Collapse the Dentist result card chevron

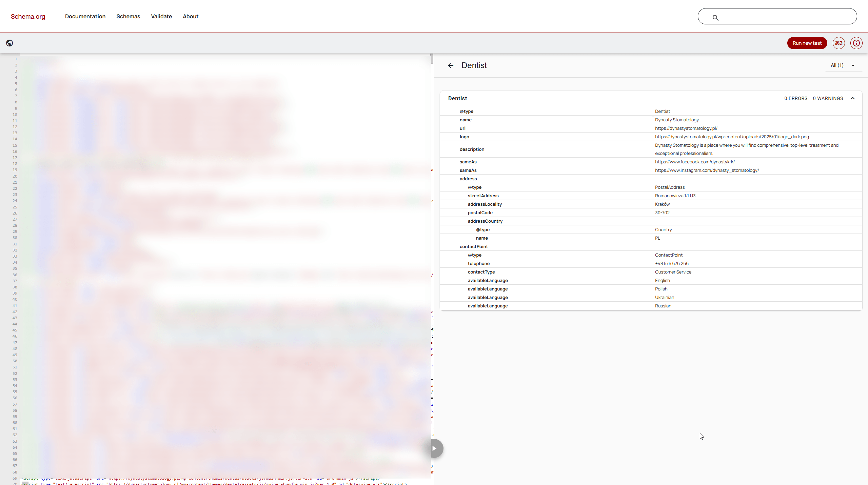853,98
